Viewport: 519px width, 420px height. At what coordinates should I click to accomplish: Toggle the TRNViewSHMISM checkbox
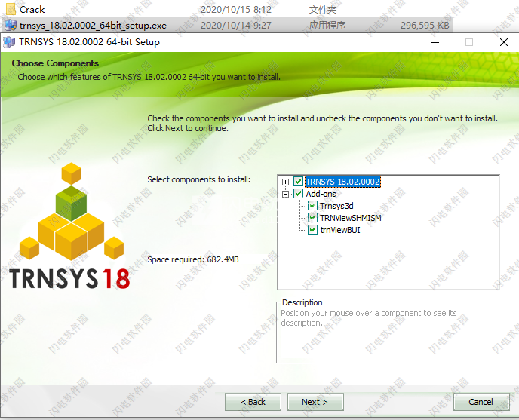click(x=312, y=217)
